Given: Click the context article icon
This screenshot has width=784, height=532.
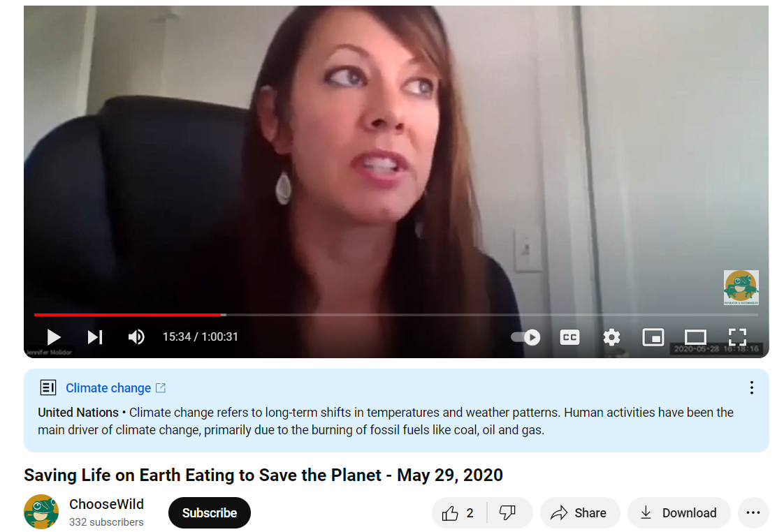Looking at the screenshot, I should (48, 387).
